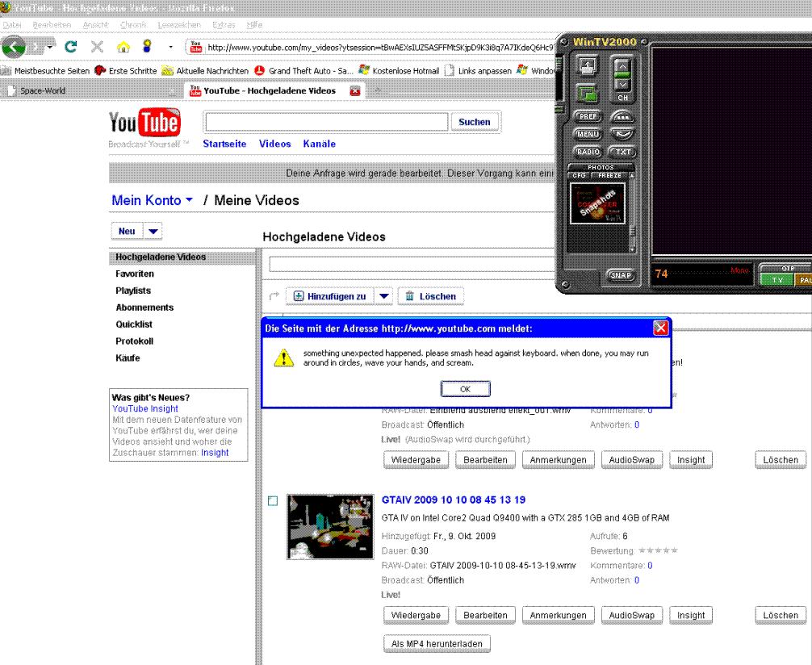This screenshot has height=665, width=812.
Task: Open Aktuelle Nachrichten feed bookmark
Action: pos(205,71)
